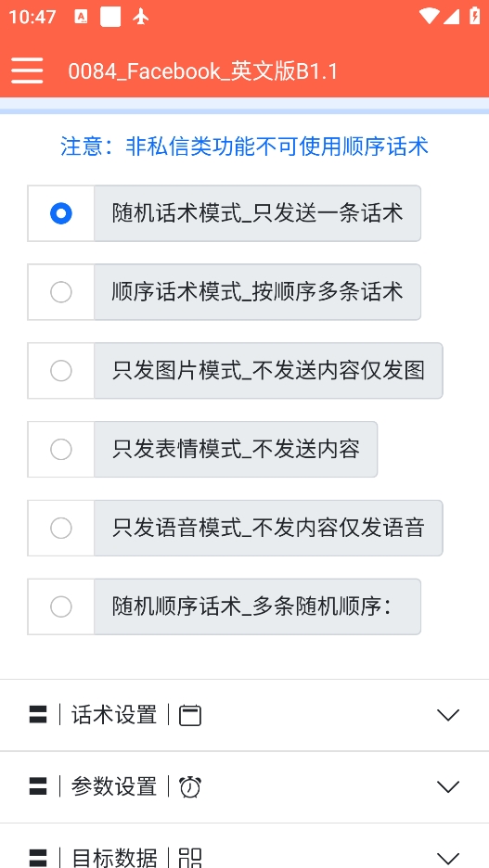Select the 随机话术模式 radio button
The width and height of the screenshot is (489, 868).
(61, 213)
